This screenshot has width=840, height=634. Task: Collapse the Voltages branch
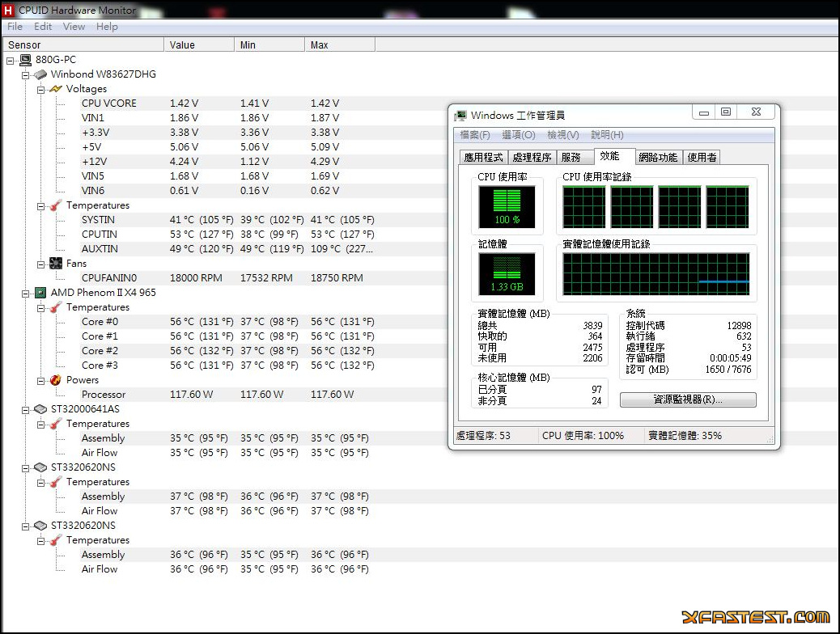point(40,90)
